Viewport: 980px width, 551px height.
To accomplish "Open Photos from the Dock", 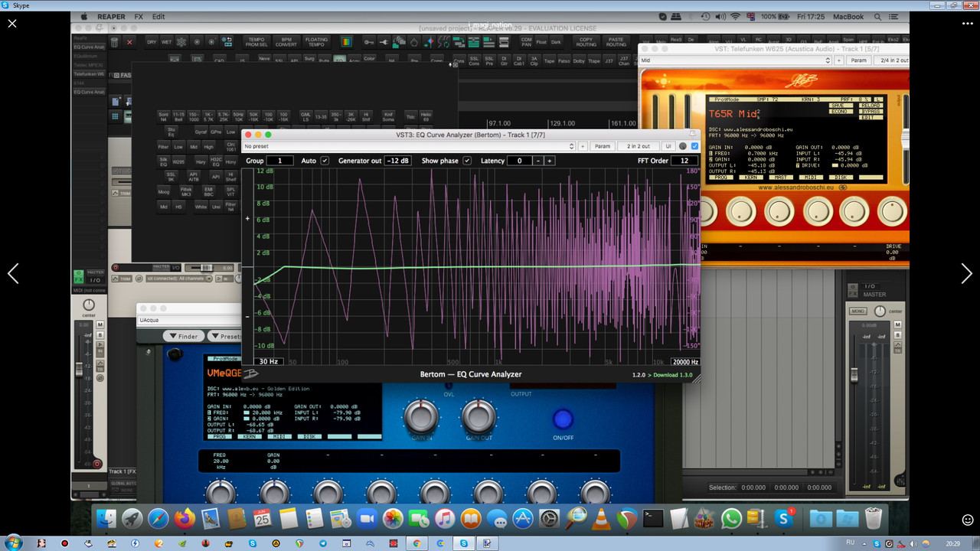I will click(393, 519).
